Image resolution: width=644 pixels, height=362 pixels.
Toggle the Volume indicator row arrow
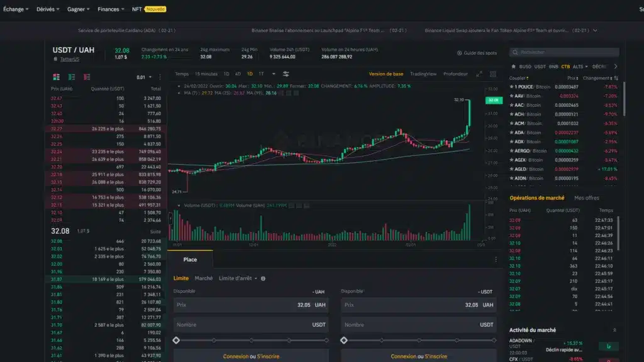point(179,206)
